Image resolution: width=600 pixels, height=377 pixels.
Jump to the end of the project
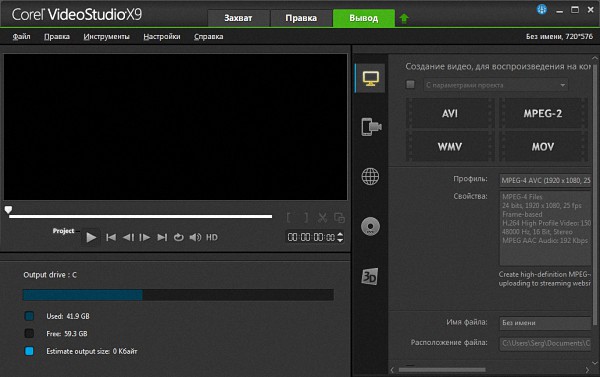click(x=162, y=237)
